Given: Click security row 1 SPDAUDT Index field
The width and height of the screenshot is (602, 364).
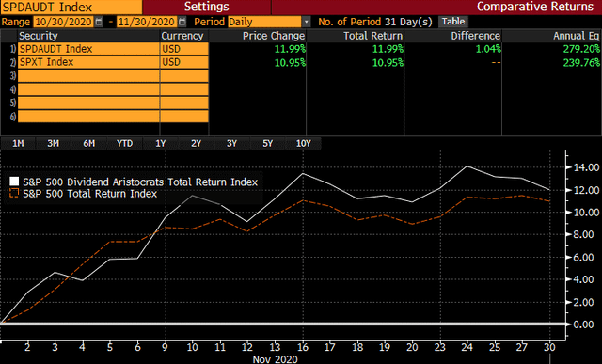Looking at the screenshot, I should [x=88, y=49].
